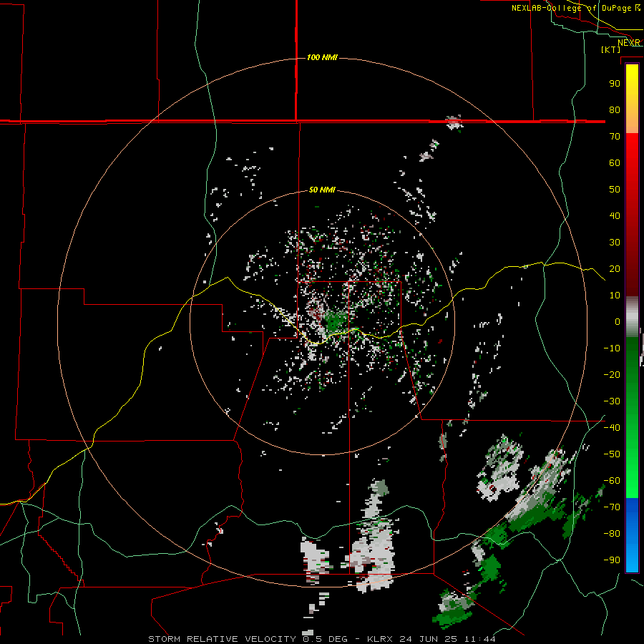The image size is (644, 644).
Task: Click the positive 20 scale label
Action: click(615, 269)
